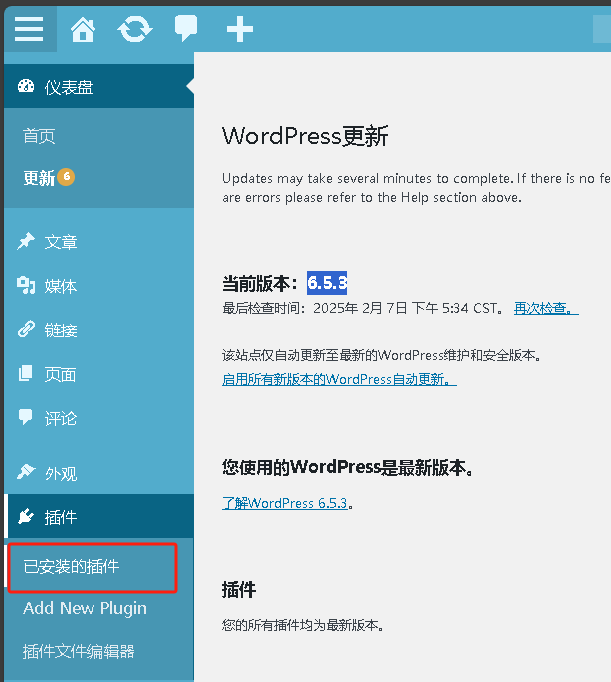Click the updates refresh icon
611x682 pixels.
(x=135, y=29)
